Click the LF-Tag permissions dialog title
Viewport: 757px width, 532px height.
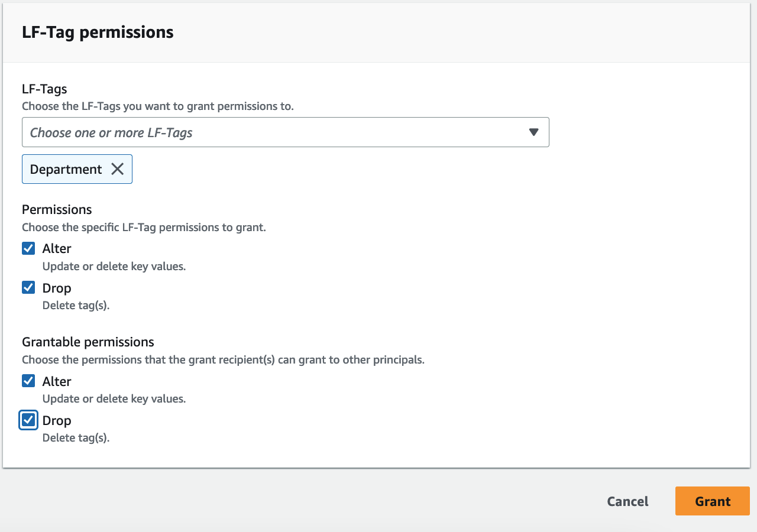coord(98,32)
